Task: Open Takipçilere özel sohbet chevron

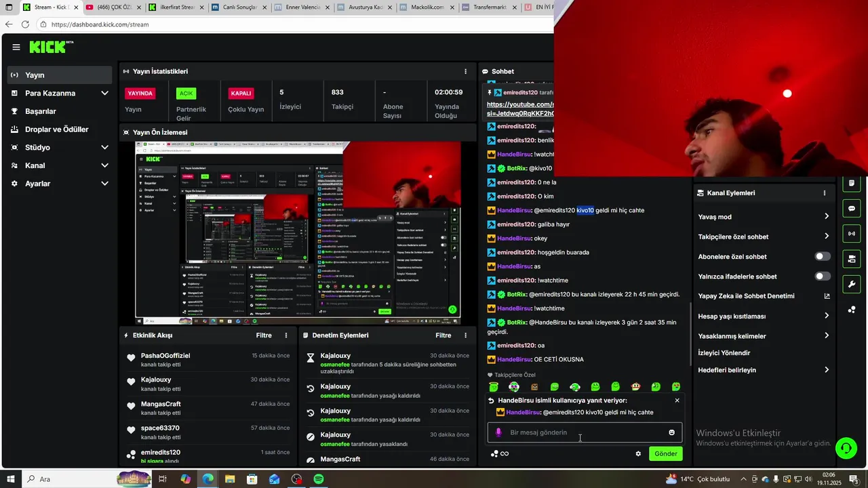Action: (x=827, y=237)
